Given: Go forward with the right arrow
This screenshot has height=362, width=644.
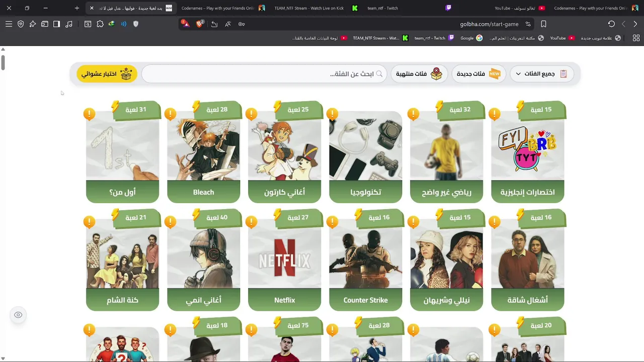Looking at the screenshot, I should click(635, 24).
